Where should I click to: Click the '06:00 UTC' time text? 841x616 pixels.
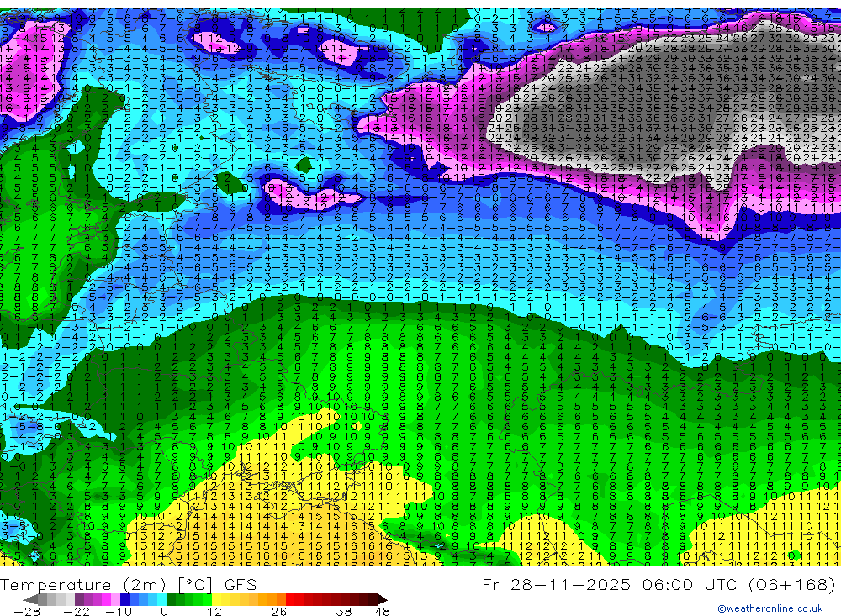690,584
